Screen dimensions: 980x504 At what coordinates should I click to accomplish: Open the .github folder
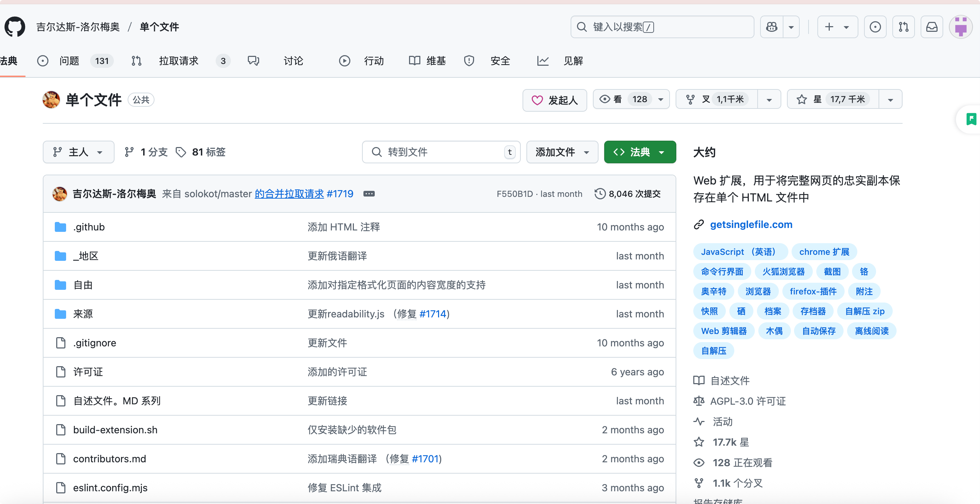[x=89, y=227]
